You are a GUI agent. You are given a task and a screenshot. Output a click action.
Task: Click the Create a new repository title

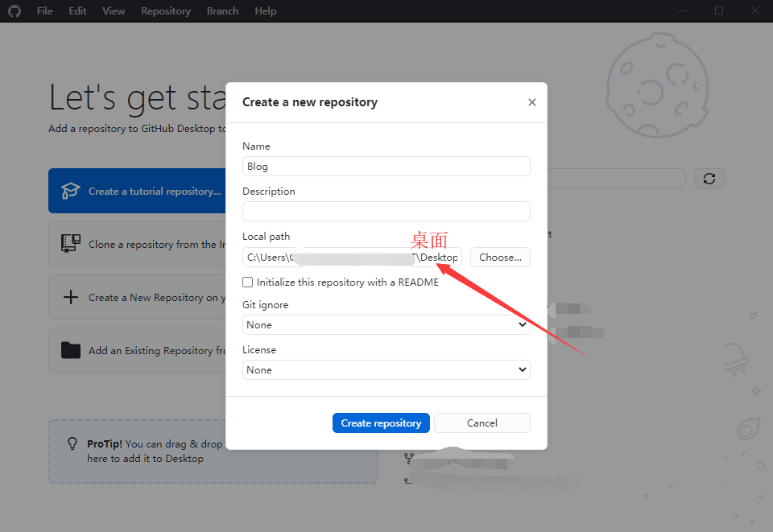coord(310,102)
